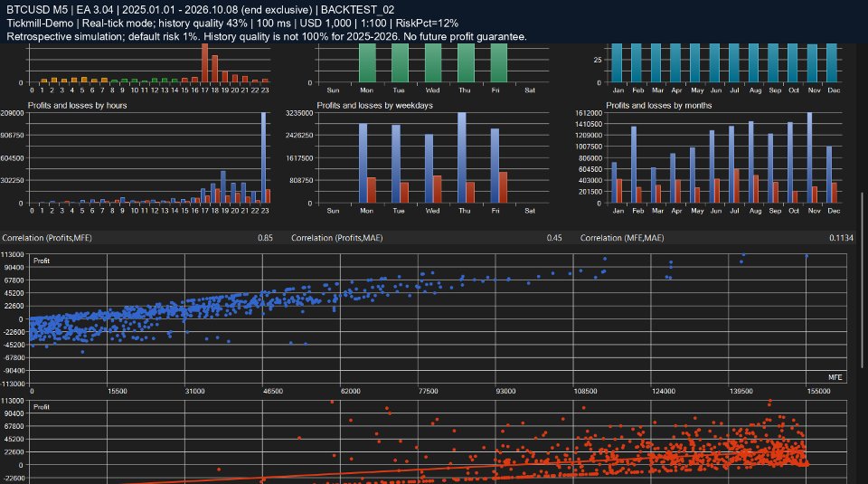Select the 'Profits and losses by hours' chart title

78,105
